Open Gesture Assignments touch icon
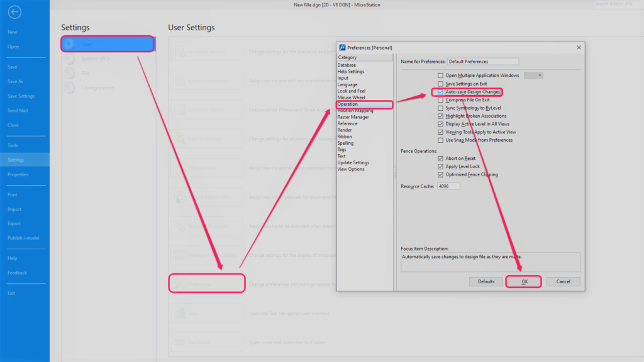The width and height of the screenshot is (644, 362). pos(179,197)
